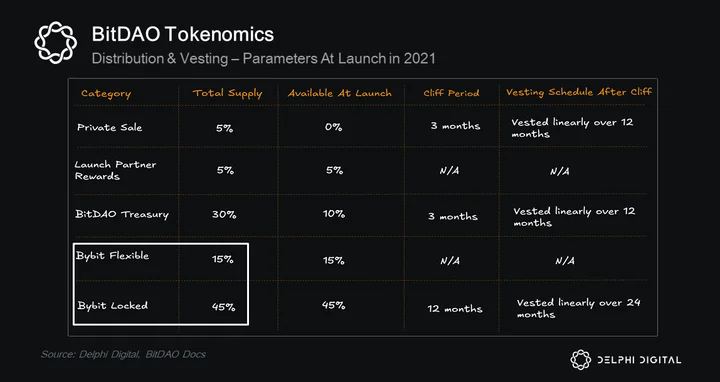The height and width of the screenshot is (382, 720).
Task: Click the 30% Treasury total supply value
Action: pyautogui.click(x=224, y=214)
